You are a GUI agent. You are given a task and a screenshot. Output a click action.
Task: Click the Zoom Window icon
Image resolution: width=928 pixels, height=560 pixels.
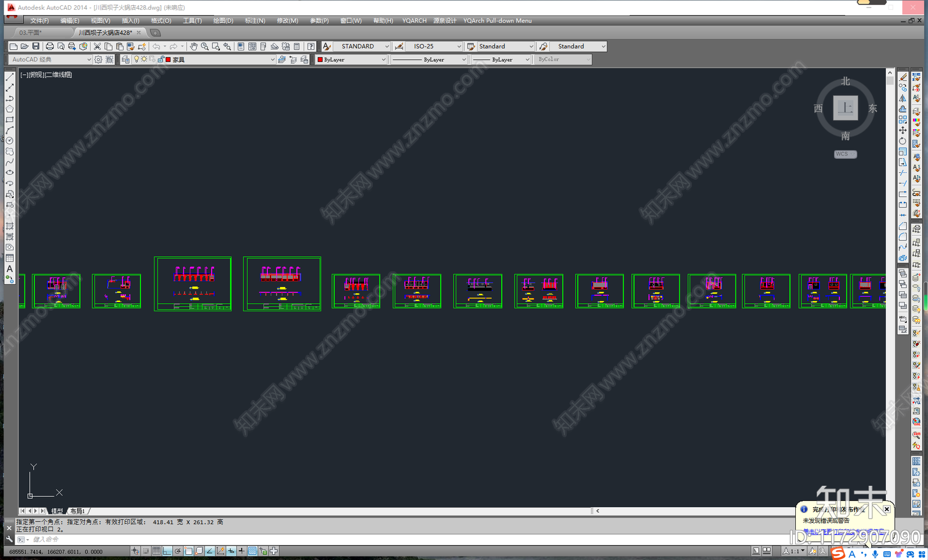point(216,46)
